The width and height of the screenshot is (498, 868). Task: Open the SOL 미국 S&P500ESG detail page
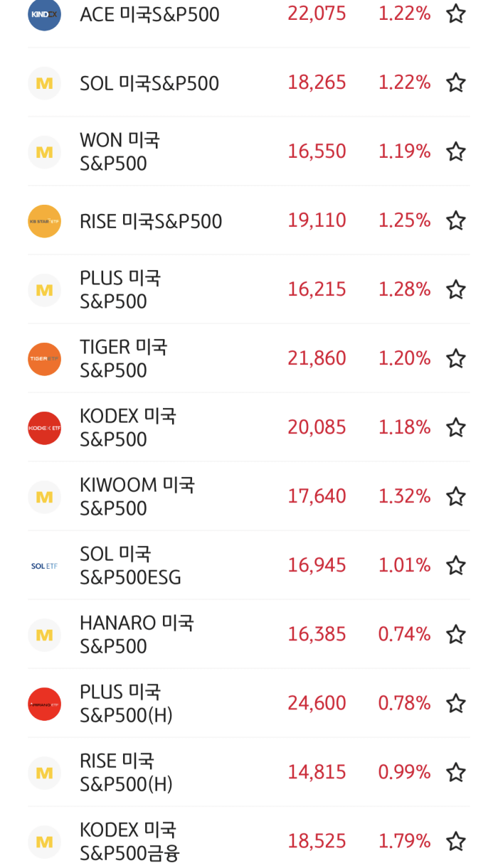[128, 565]
